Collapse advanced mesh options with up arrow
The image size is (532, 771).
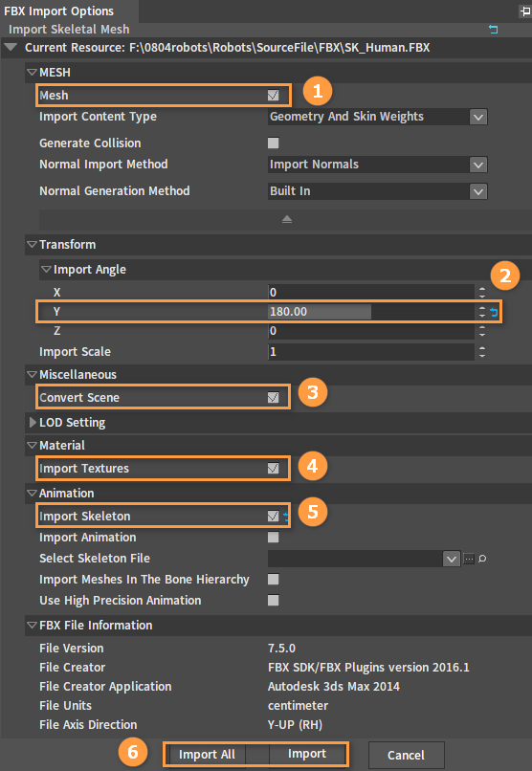tap(287, 219)
